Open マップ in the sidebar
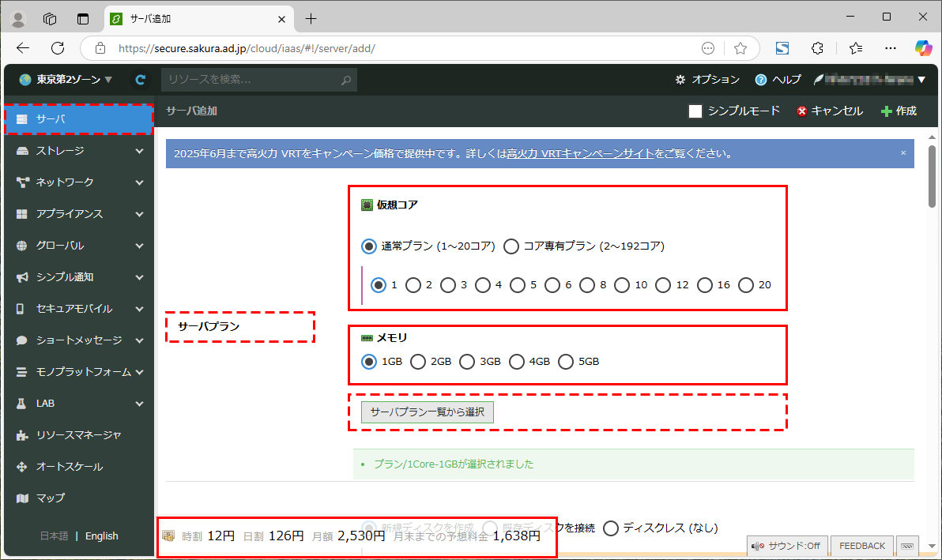Screen dimensions: 942x560 pos(79,498)
